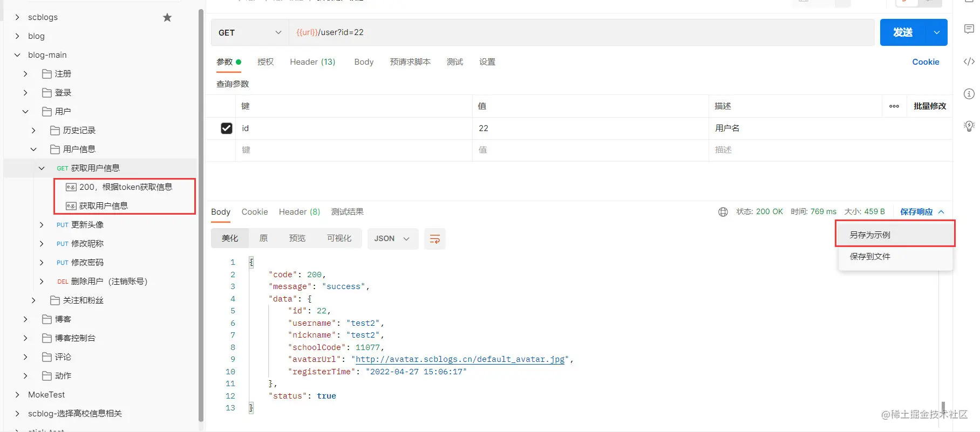Open the 登录 folder icon
Viewport: 980px width, 432px height.
[x=47, y=93]
